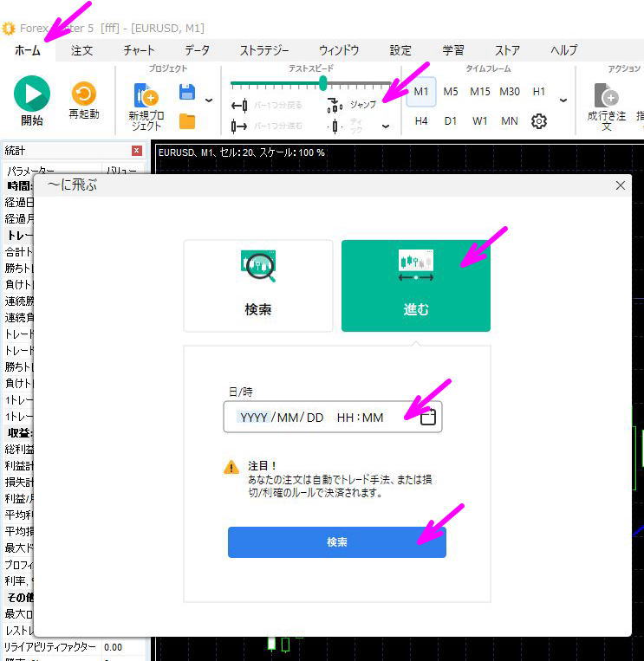The height and width of the screenshot is (661, 644).
Task: Select the Search (検索) mode card
Action: 258,286
